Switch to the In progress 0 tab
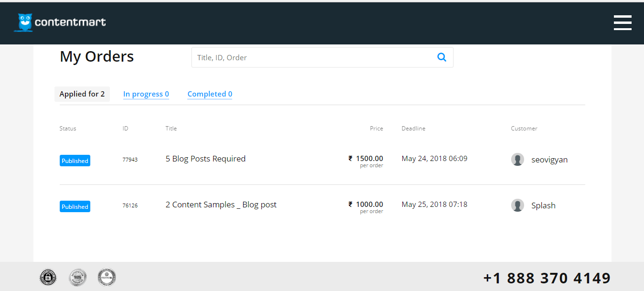The image size is (644, 291). (146, 94)
